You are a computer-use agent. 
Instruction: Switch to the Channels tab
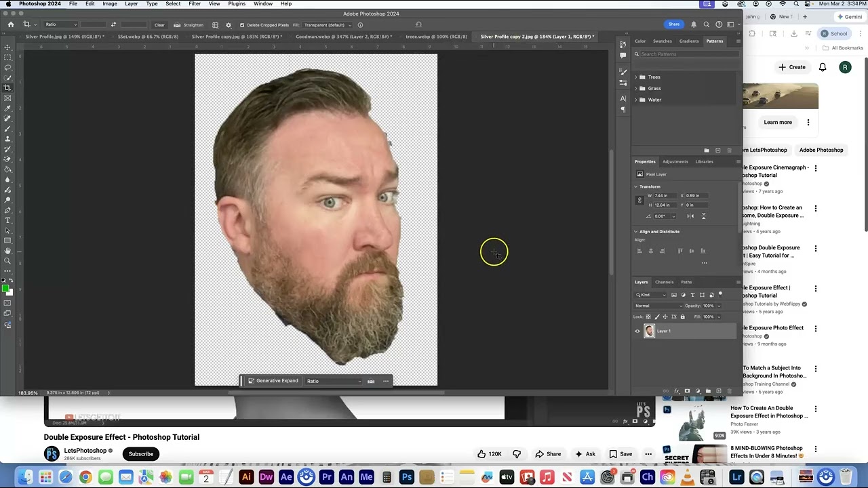coord(664,282)
